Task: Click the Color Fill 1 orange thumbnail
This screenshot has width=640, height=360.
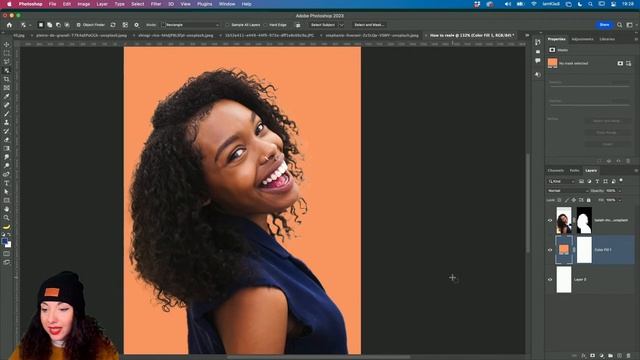Action: pos(564,249)
